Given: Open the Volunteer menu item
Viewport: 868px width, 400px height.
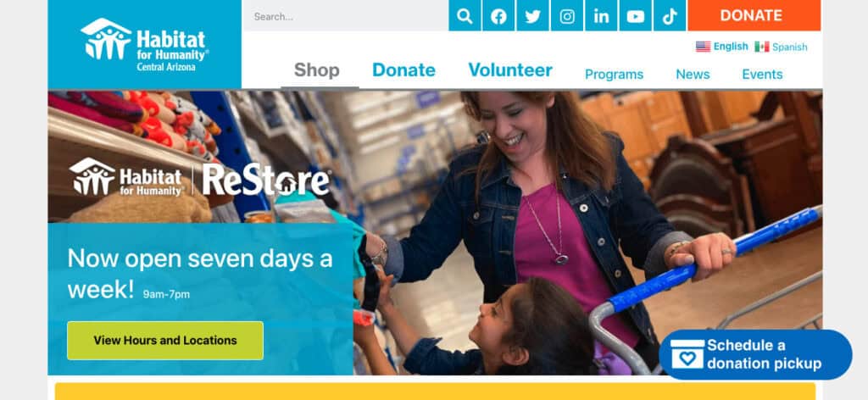Looking at the screenshot, I should (x=509, y=70).
